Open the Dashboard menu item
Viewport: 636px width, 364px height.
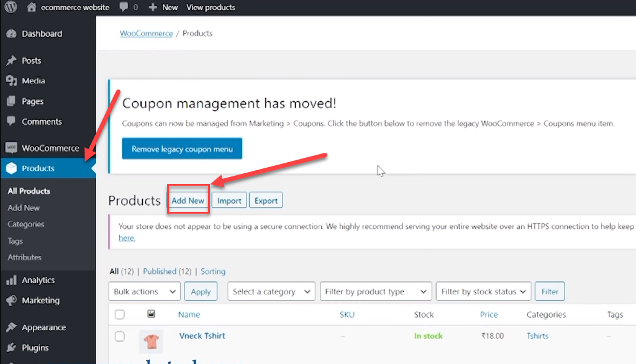42,34
